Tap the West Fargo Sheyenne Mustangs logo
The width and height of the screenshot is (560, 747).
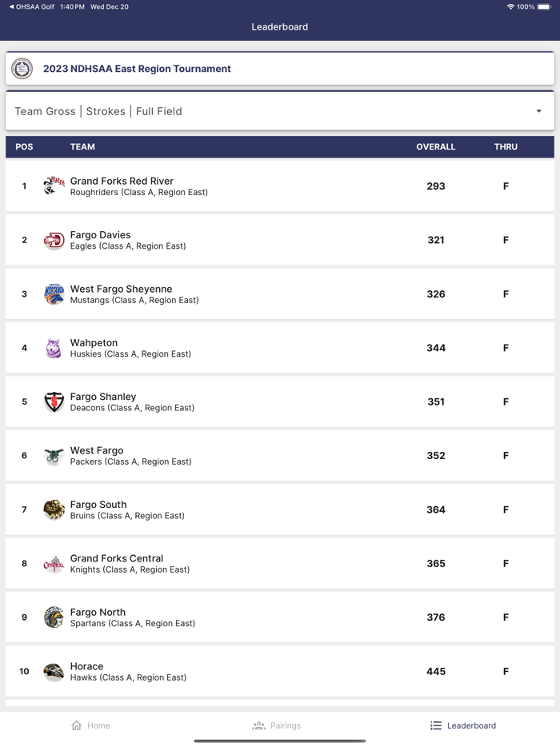click(54, 294)
